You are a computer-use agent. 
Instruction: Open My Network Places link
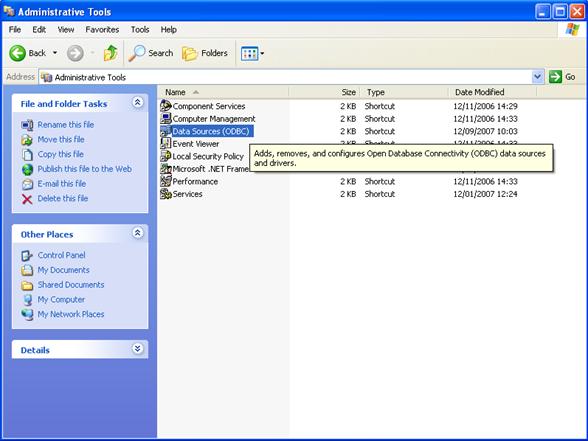tap(70, 314)
